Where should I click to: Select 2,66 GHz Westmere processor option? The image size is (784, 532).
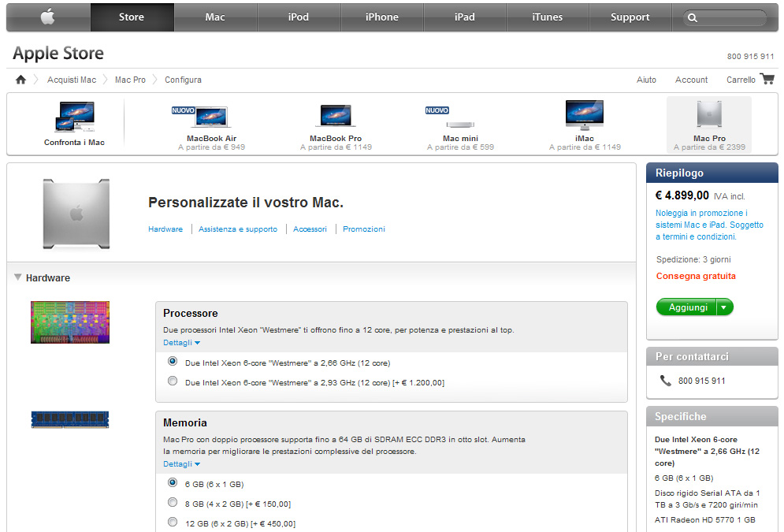click(173, 361)
